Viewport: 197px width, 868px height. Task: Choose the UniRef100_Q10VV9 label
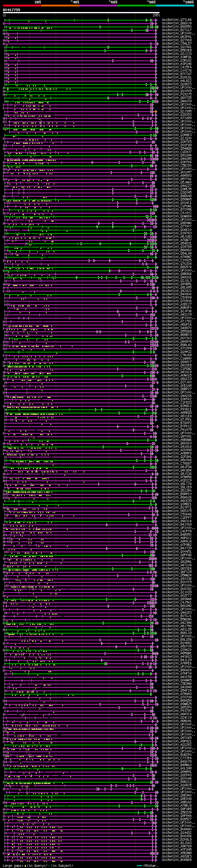pos(176,91)
